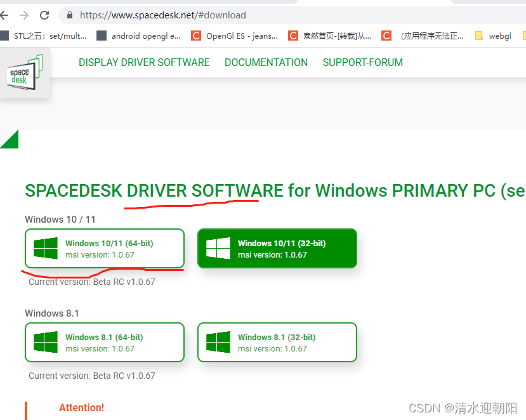This screenshot has width=526, height=420.
Task: Click the browser forward arrow
Action: pos(24,15)
